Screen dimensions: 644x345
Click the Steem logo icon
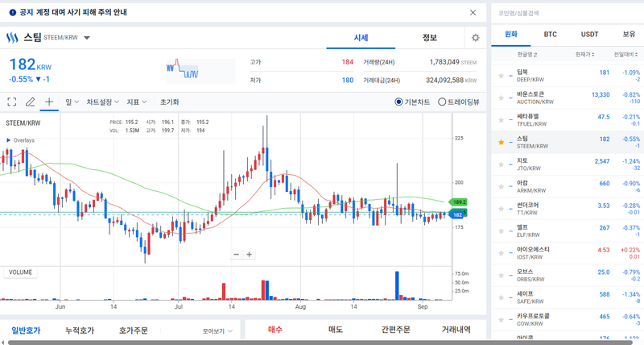[x=12, y=38]
